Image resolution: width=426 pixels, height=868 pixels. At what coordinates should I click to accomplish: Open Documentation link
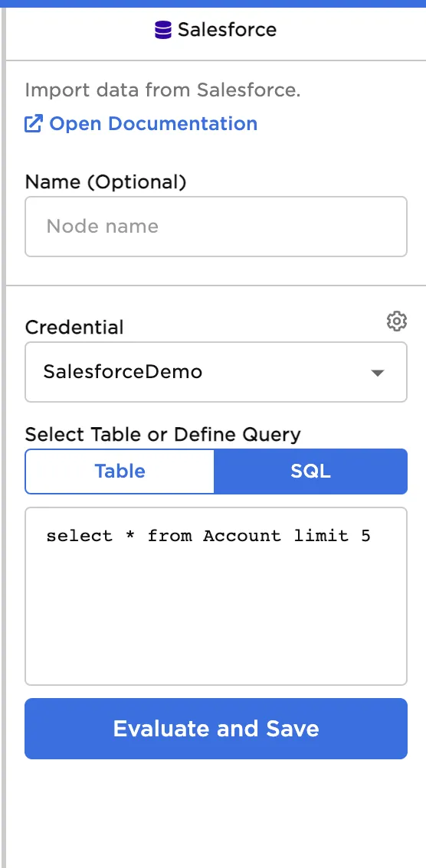(153, 123)
